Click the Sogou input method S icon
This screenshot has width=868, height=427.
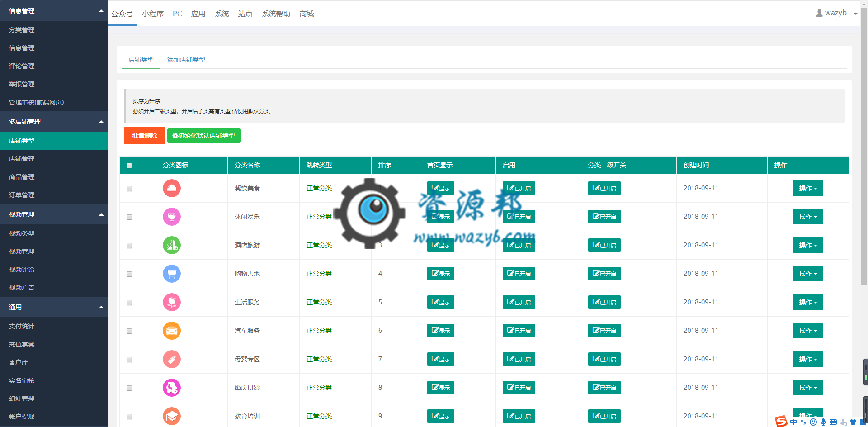click(x=781, y=422)
